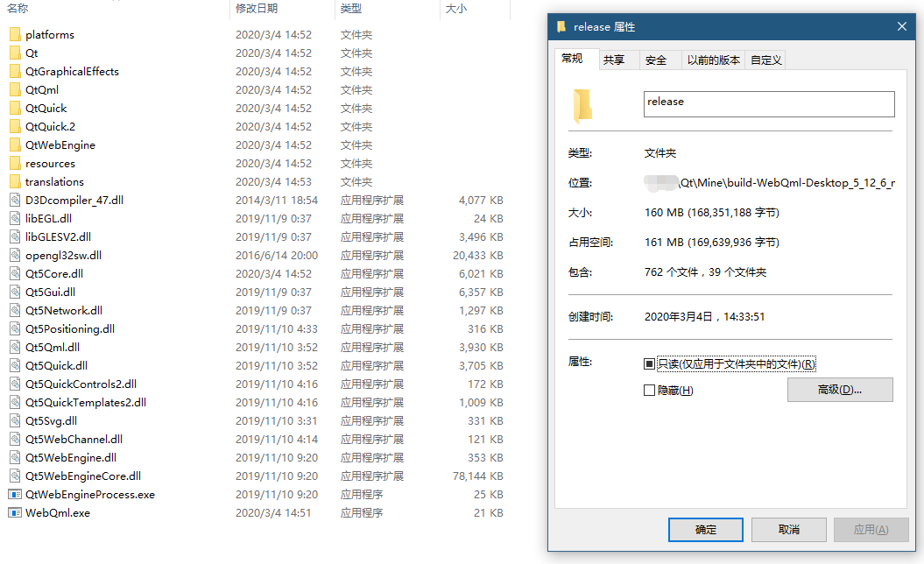Select the translations folder icon

tap(15, 181)
